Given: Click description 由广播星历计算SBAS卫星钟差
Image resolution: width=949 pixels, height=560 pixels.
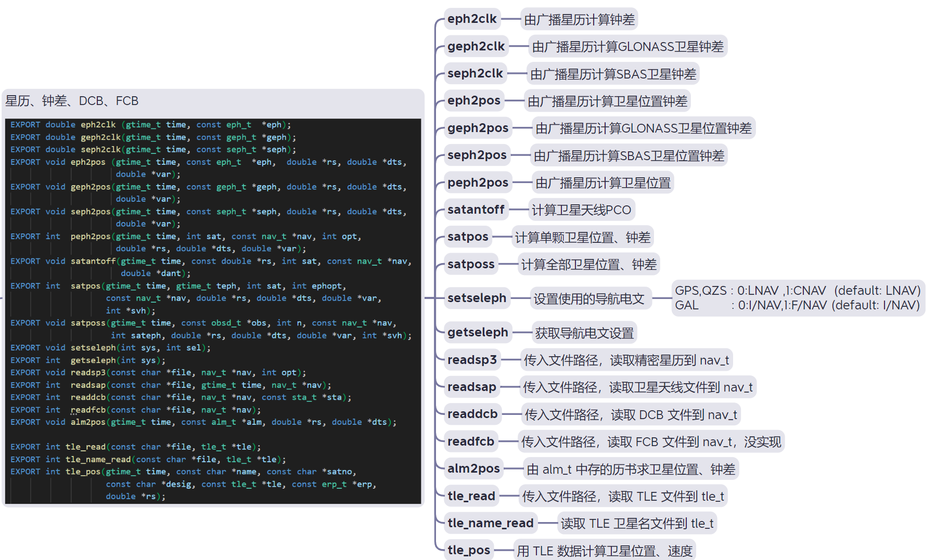Looking at the screenshot, I should click(x=613, y=74).
